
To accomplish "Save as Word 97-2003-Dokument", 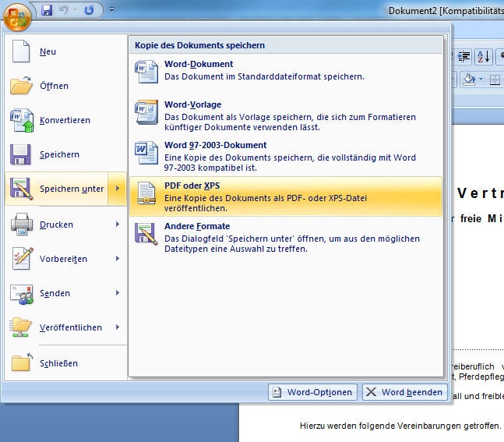I will 286,156.
